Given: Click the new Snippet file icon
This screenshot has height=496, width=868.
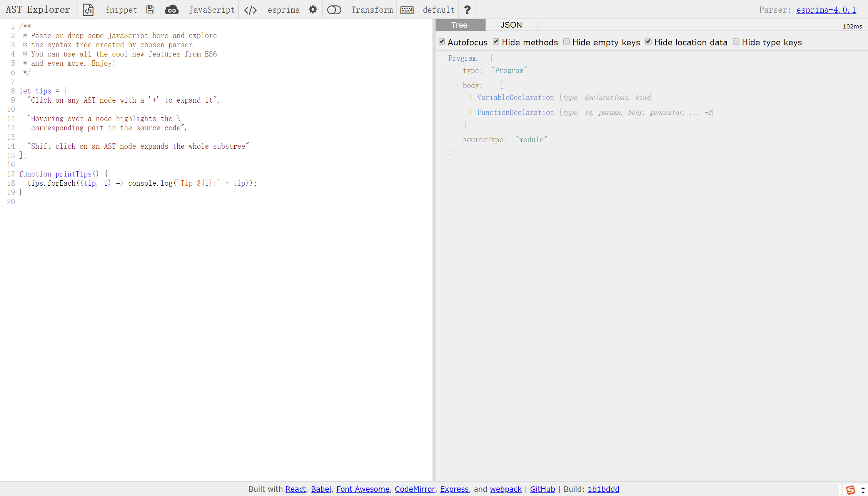Looking at the screenshot, I should (88, 10).
